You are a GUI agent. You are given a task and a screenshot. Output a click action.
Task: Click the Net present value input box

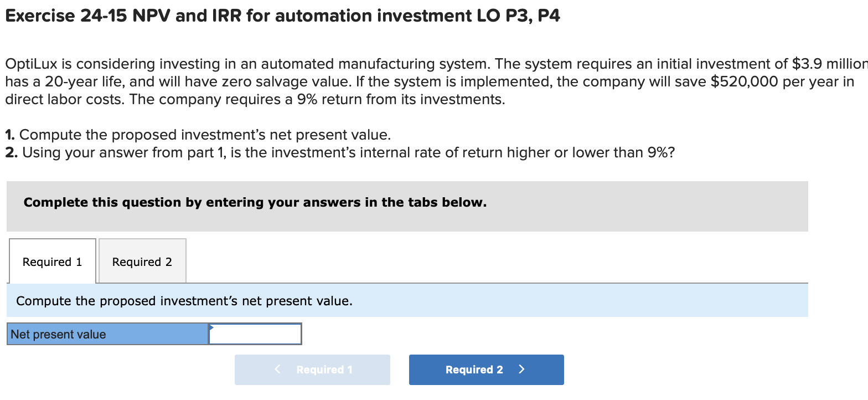(x=255, y=334)
